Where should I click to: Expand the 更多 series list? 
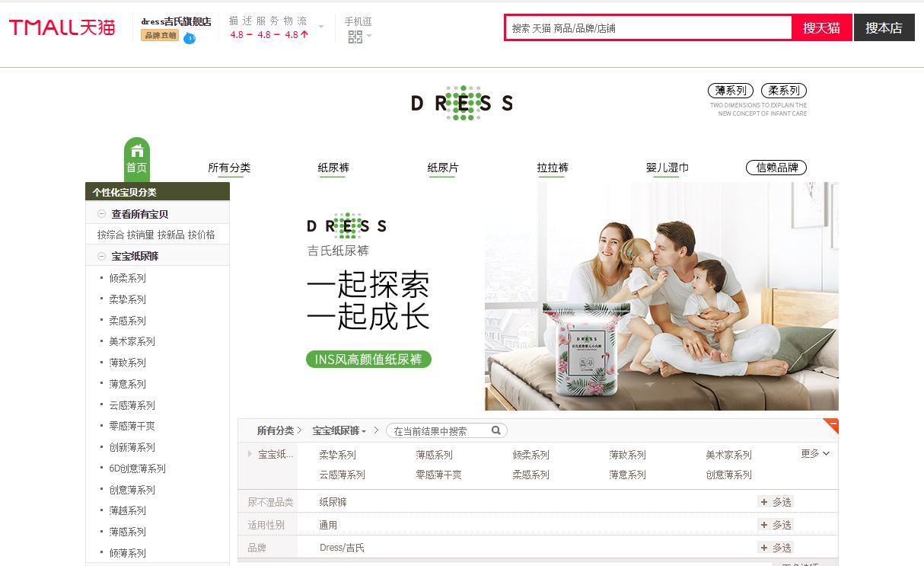pyautogui.click(x=814, y=453)
